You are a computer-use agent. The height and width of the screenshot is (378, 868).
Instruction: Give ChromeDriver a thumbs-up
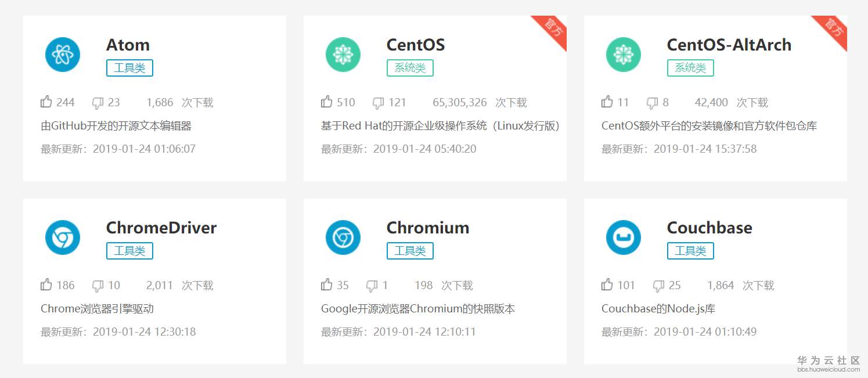click(46, 285)
